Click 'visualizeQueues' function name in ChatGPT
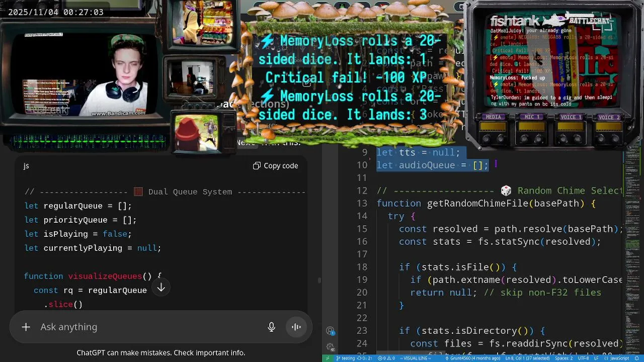This screenshot has height=362, width=644. (x=105, y=277)
